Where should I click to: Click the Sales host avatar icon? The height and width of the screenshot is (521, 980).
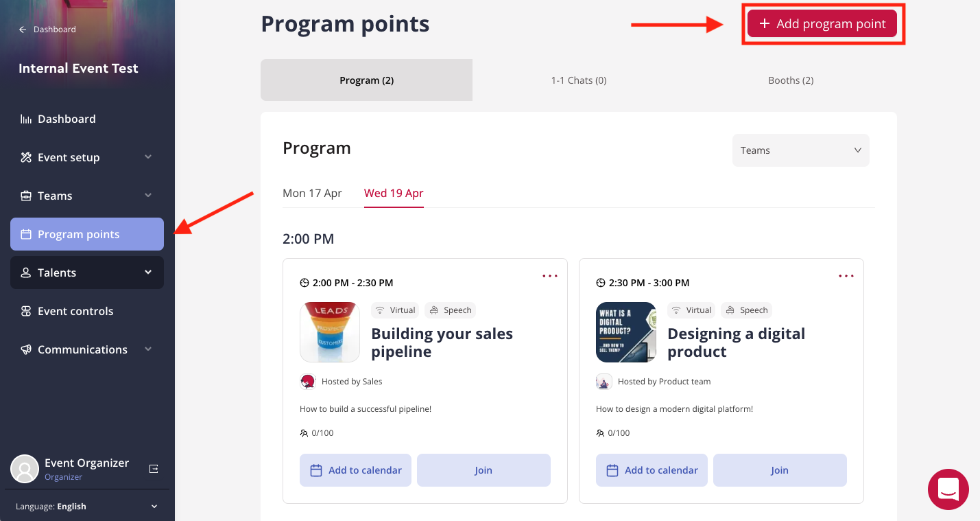tap(308, 382)
